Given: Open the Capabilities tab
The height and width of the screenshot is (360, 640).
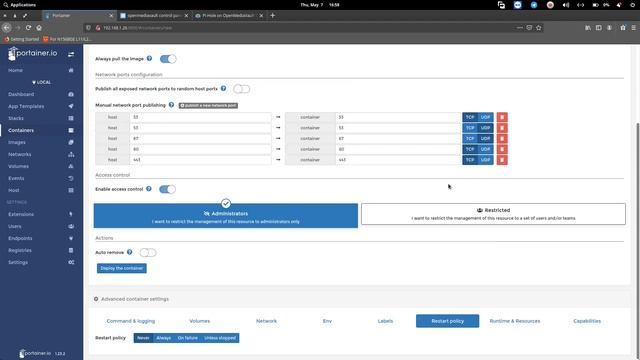Looking at the screenshot, I should point(587,321).
